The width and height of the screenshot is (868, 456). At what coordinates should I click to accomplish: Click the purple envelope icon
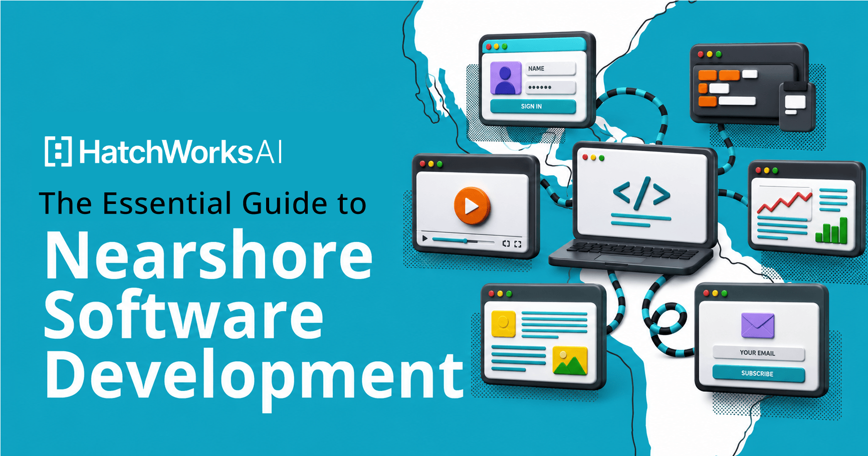tap(758, 325)
